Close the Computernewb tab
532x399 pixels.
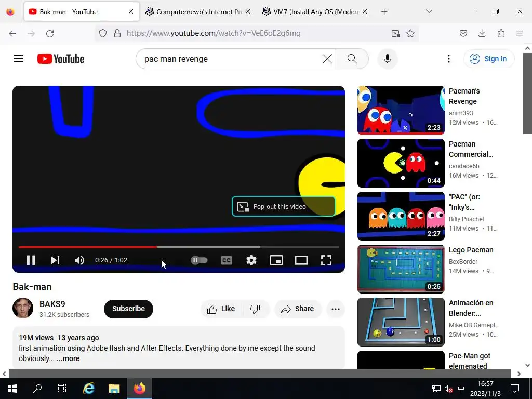pos(248,11)
